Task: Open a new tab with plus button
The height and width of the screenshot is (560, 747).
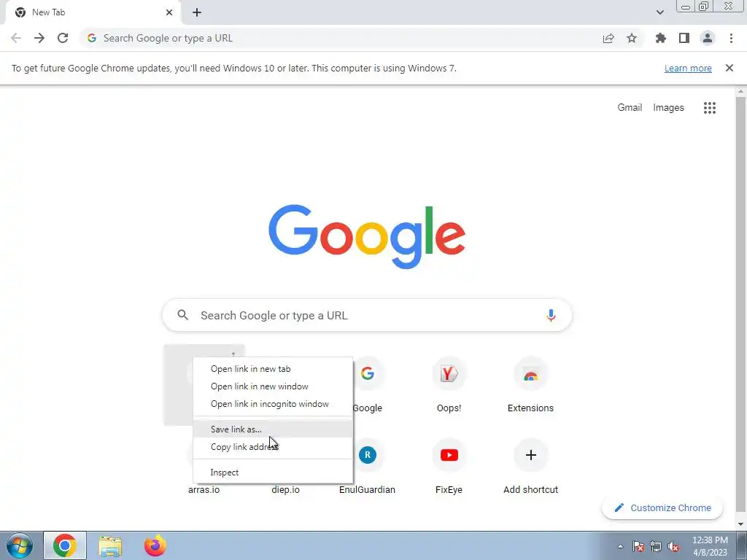Action: 197,12
